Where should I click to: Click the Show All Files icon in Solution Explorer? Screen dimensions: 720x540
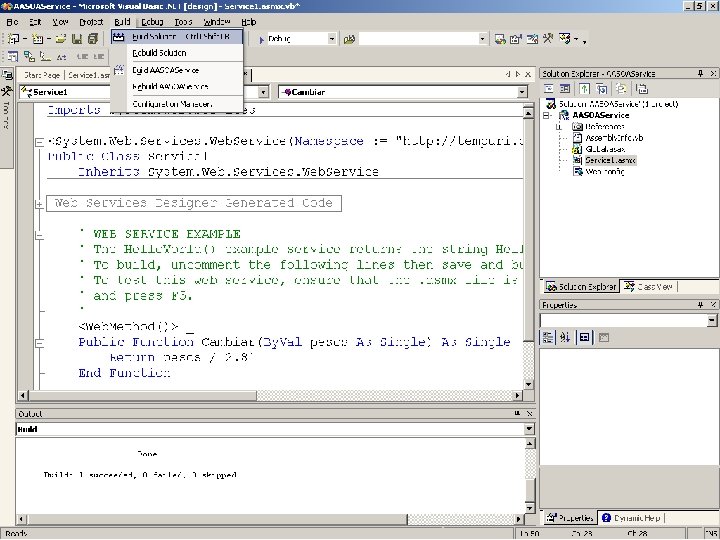tap(621, 89)
